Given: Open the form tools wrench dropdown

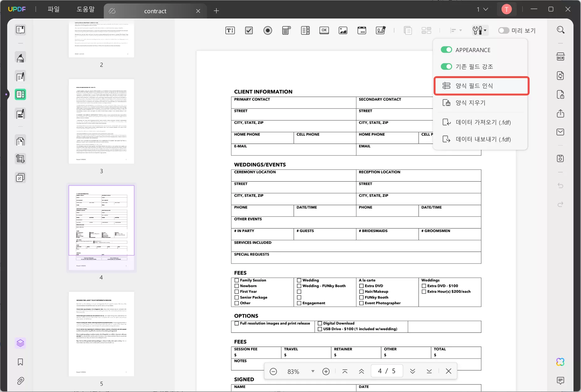Looking at the screenshot, I should [480, 30].
